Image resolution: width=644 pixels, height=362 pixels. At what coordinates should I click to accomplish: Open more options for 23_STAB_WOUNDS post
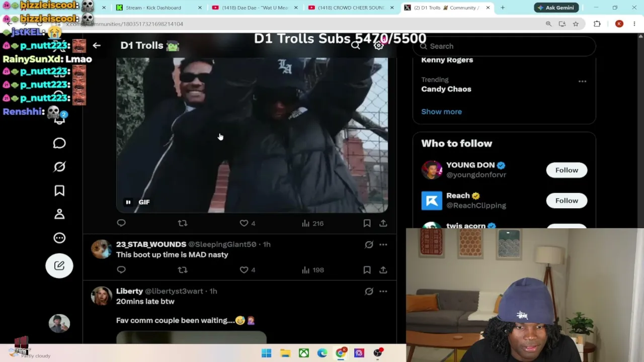[383, 244]
